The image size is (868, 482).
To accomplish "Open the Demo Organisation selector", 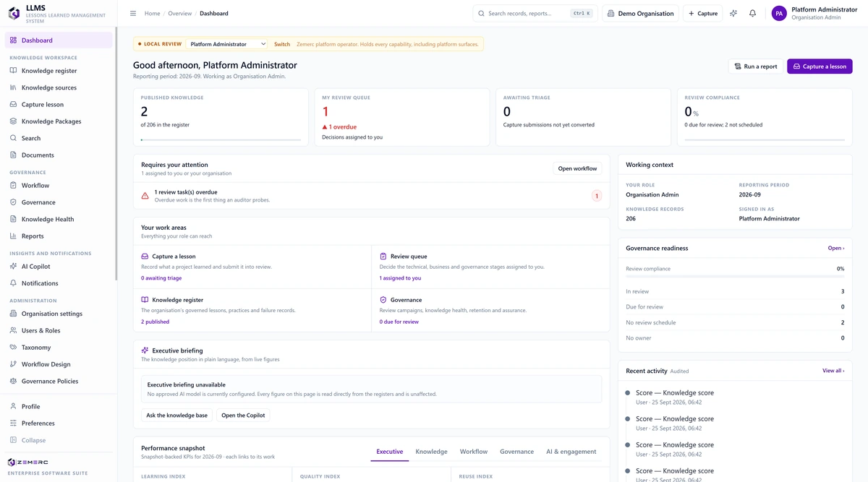I will (640, 13).
